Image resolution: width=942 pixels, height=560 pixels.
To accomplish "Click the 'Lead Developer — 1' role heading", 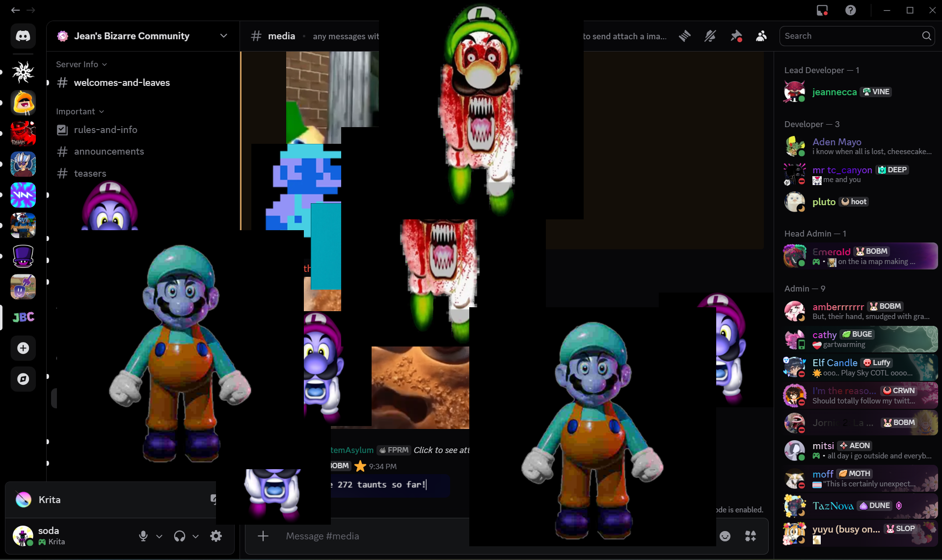I will click(x=822, y=70).
